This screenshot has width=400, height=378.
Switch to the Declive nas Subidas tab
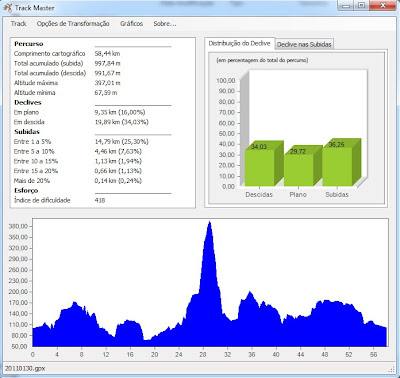304,44
